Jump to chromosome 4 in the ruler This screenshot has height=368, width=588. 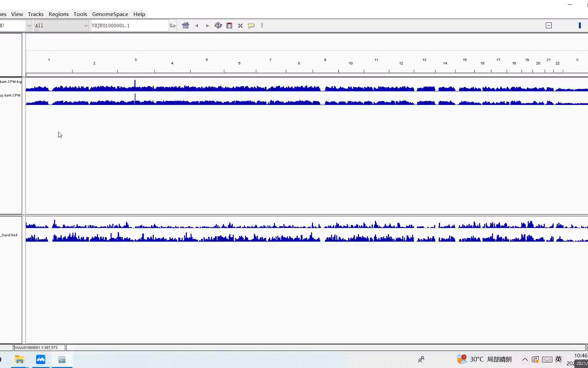click(x=172, y=63)
